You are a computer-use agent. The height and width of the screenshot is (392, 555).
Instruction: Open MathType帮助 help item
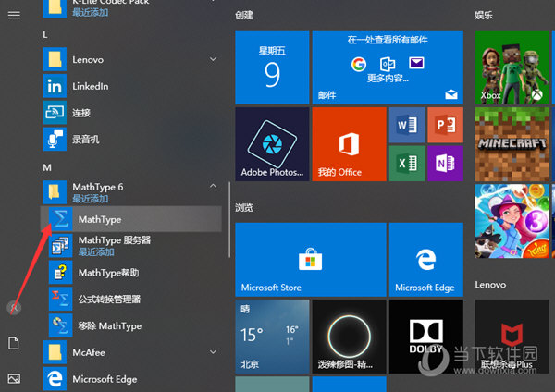(x=131, y=273)
